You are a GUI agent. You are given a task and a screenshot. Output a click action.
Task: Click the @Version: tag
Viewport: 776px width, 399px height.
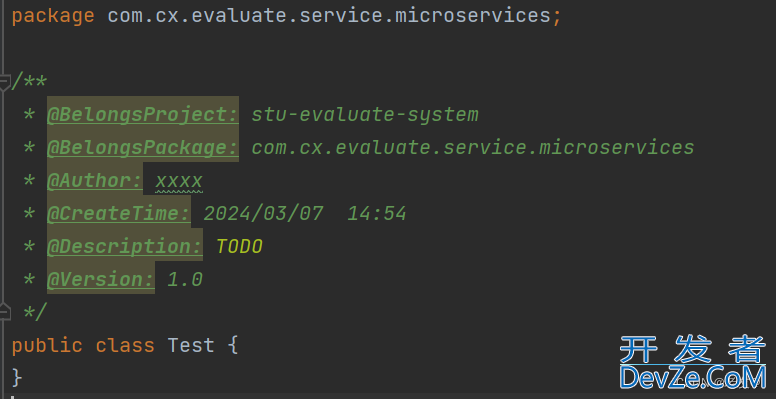tap(101, 279)
